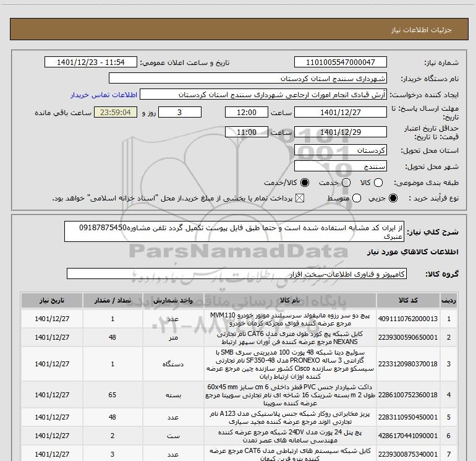
Task: Click product code 2233120980370018
Action: click(x=408, y=364)
